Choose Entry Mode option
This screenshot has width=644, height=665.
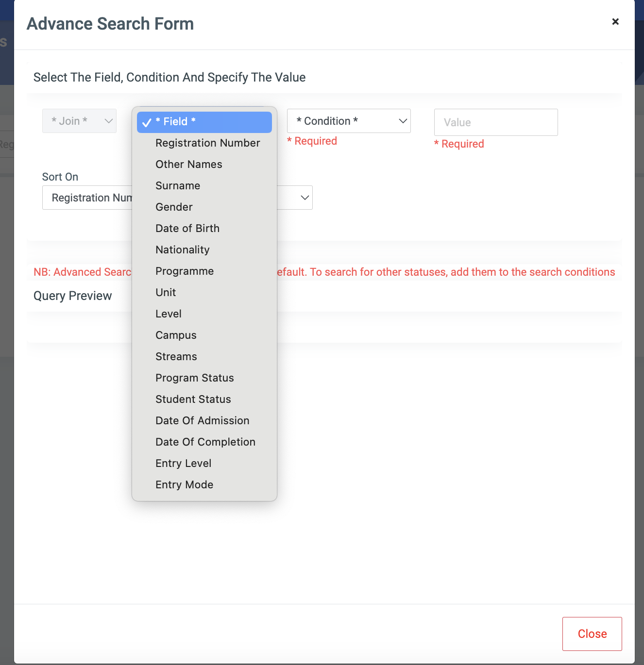[204, 485]
